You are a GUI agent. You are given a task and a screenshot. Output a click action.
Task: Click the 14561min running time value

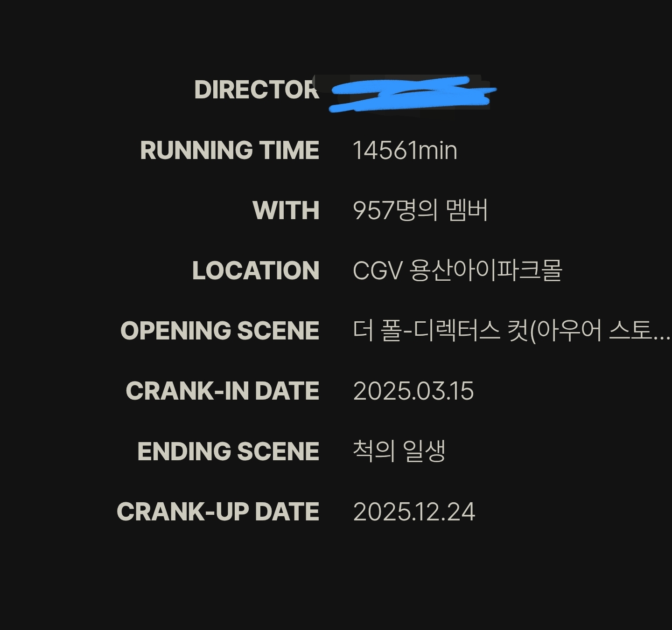[405, 150]
